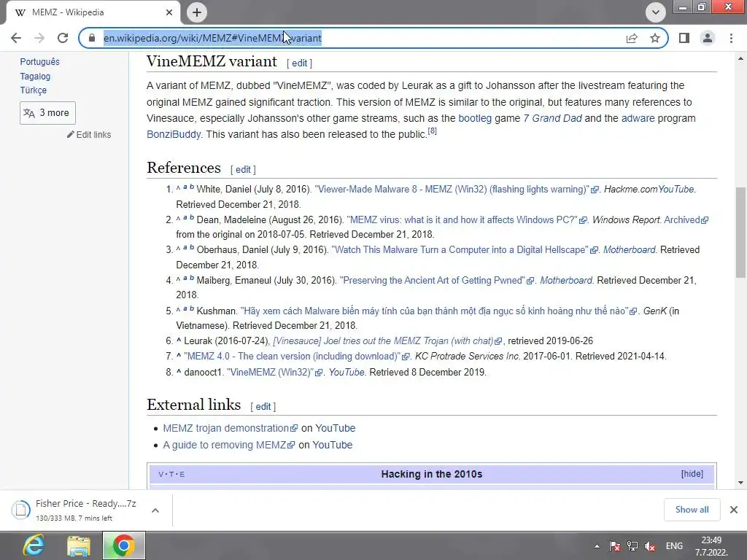
Task: Select the MEMZ - Wikipedia tab
Action: tap(93, 12)
